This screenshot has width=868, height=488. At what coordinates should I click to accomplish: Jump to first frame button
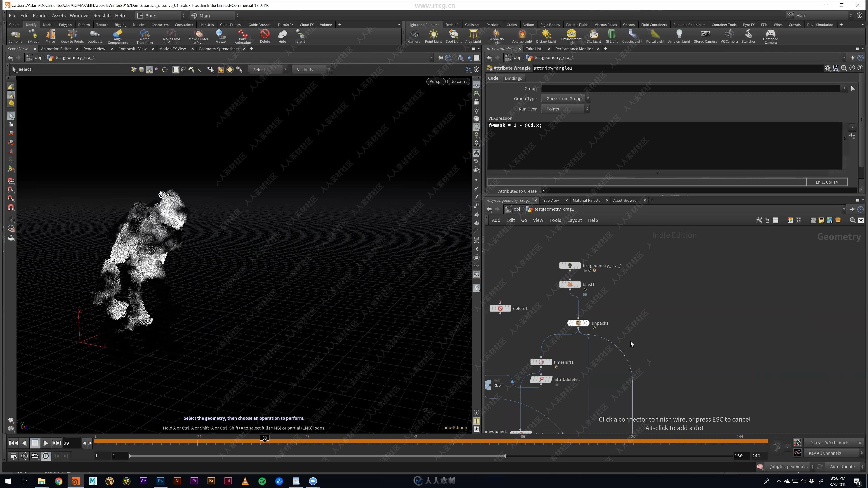[13, 443]
